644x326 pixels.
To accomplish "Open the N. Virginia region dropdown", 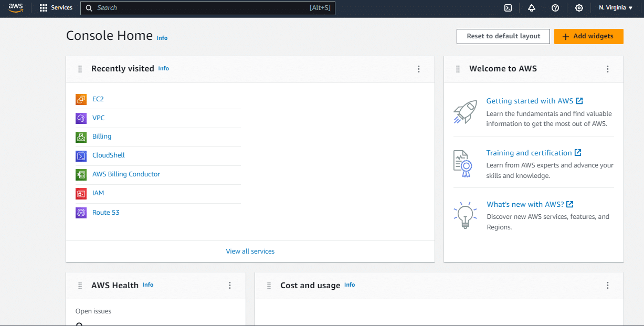I will click(615, 8).
